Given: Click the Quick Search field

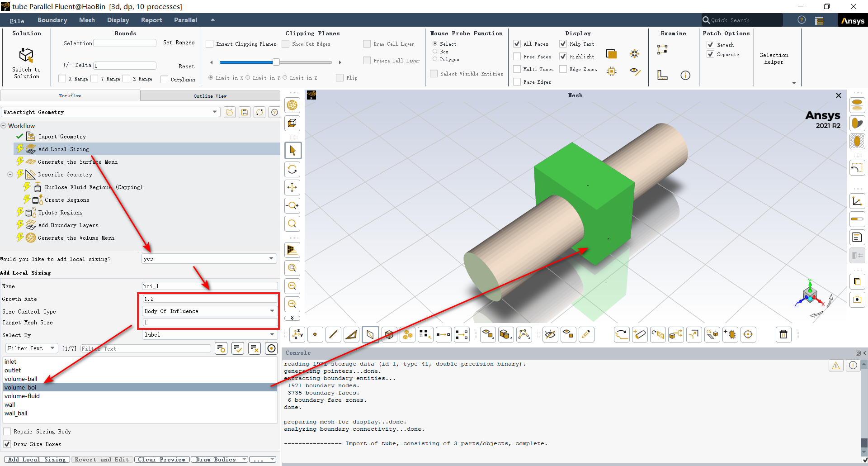Looking at the screenshot, I should [742, 20].
